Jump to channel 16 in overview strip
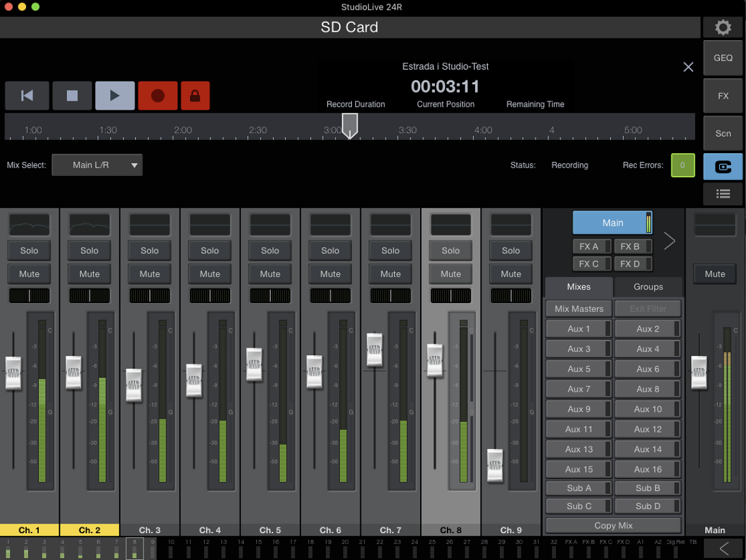 276,548
